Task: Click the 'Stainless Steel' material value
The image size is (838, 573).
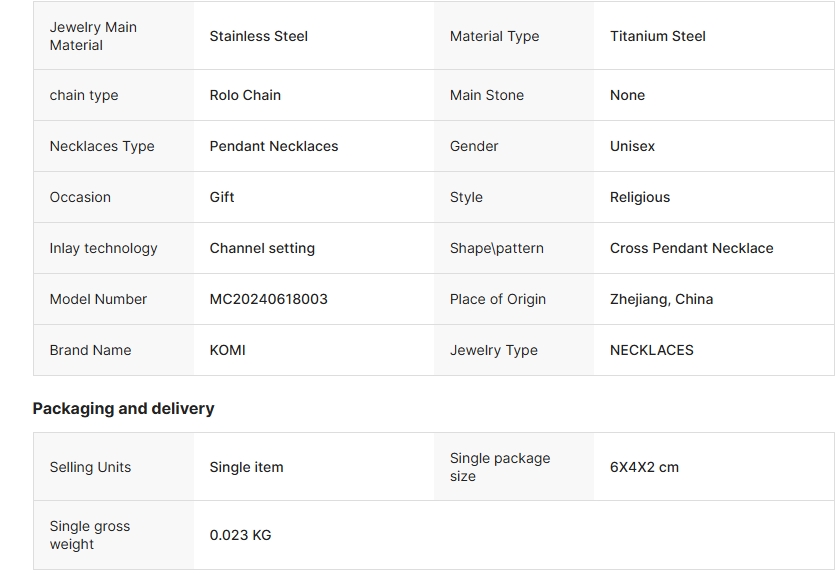Action: (259, 36)
